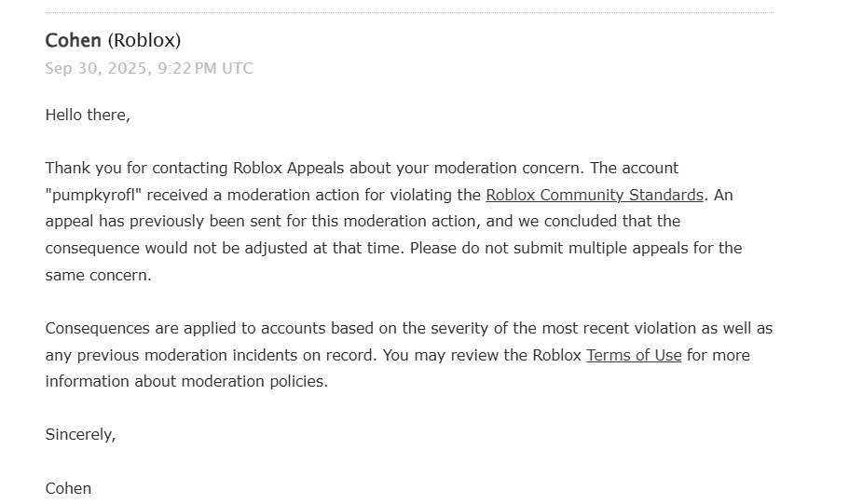Click the "9:22 PM UTC" time text
Screen dimensions: 849x504
(205, 68)
